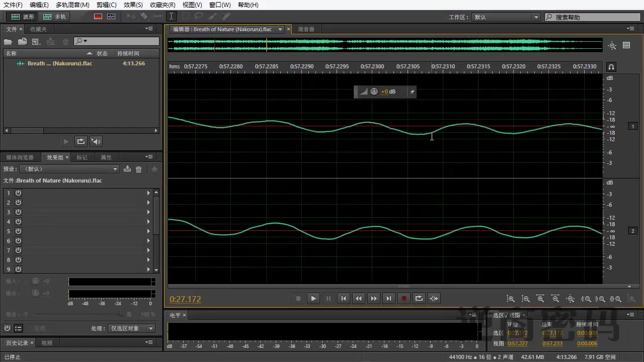
Task: Click the new file icon
Action: (36, 42)
